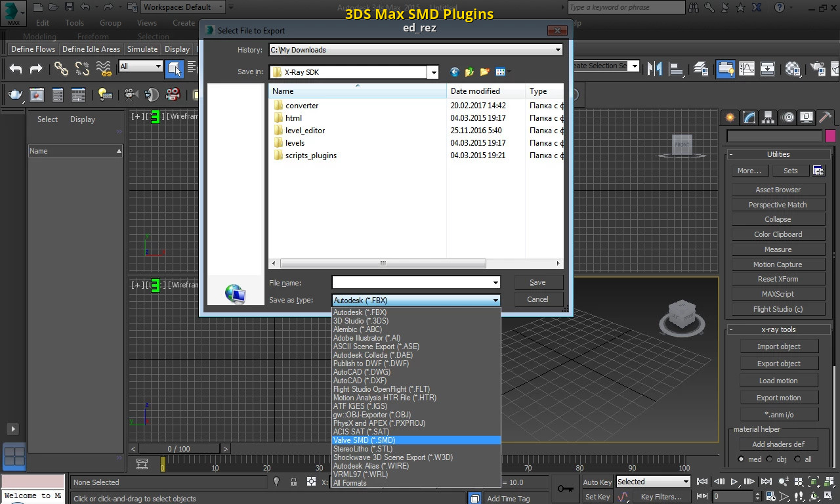Click Up One Level folder icon
The width and height of the screenshot is (840, 504).
coord(469,72)
